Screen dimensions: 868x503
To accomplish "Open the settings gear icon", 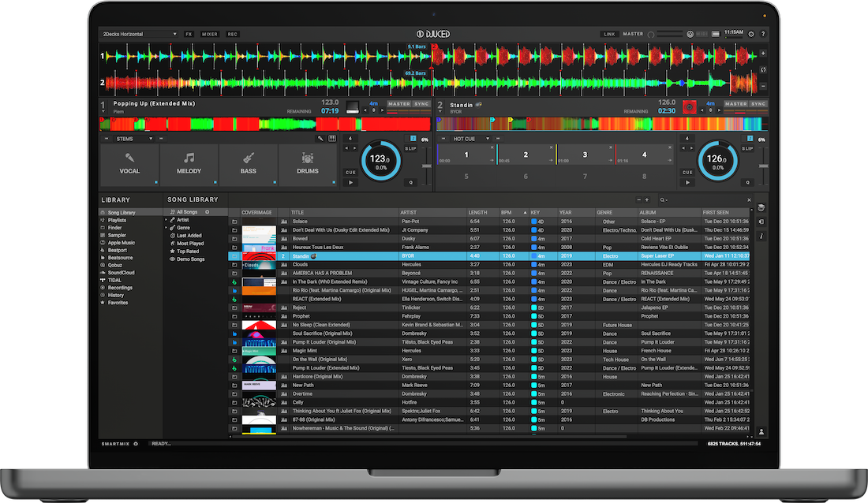I will pyautogui.click(x=751, y=35).
